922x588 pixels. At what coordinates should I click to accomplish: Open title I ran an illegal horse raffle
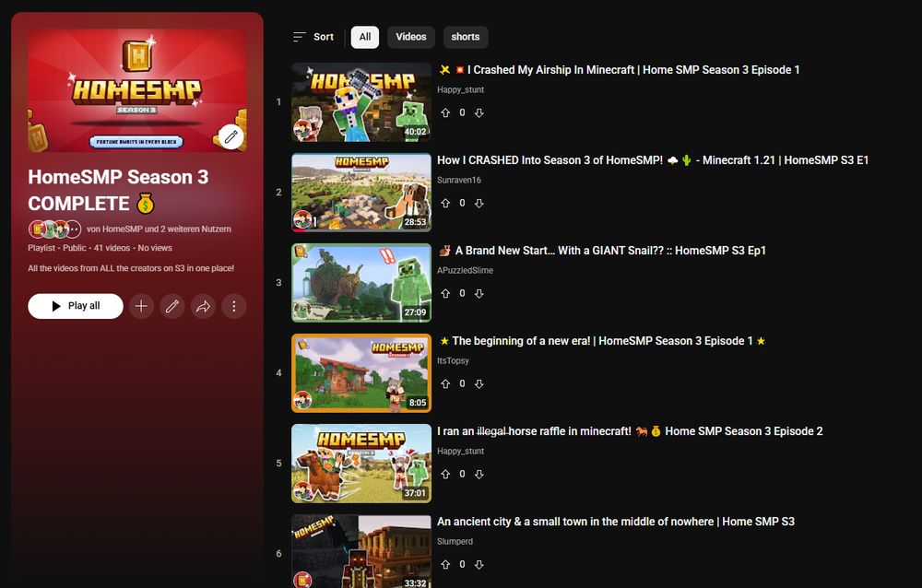click(x=630, y=431)
